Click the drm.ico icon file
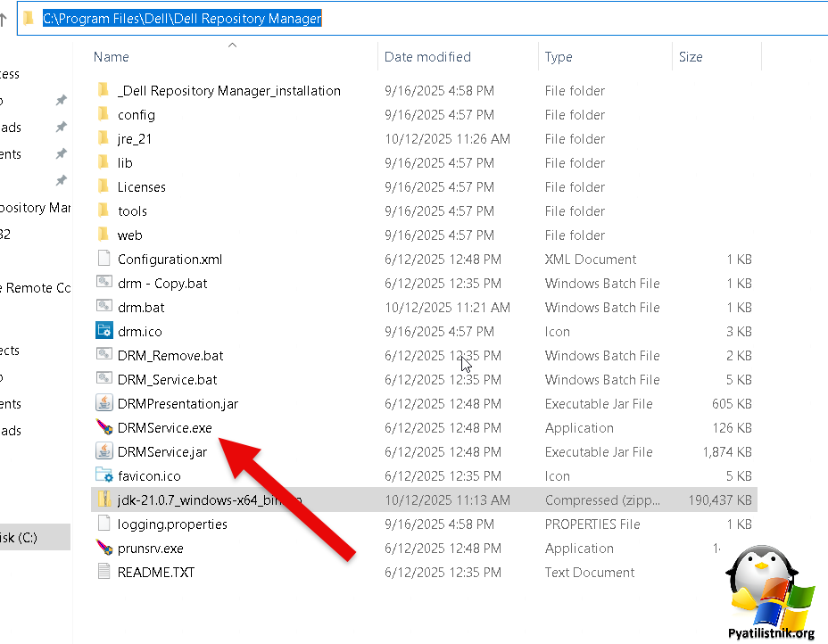 (x=104, y=332)
